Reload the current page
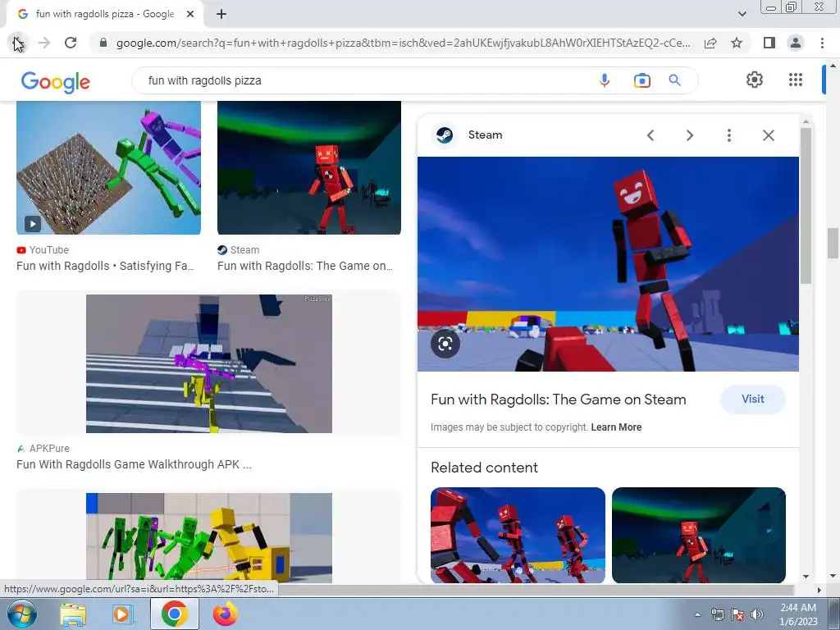The image size is (840, 630). 71,43
